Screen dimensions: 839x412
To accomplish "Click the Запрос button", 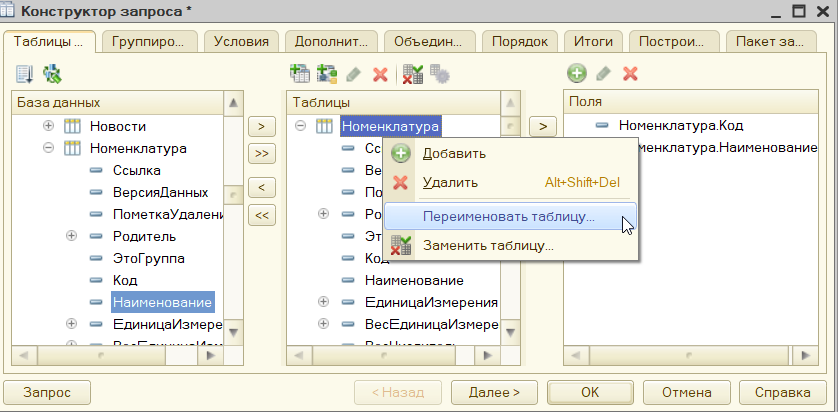I will (47, 393).
